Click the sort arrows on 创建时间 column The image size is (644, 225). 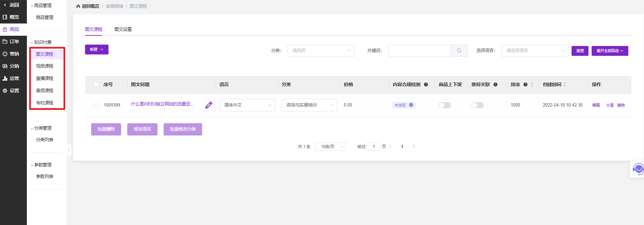(565, 85)
